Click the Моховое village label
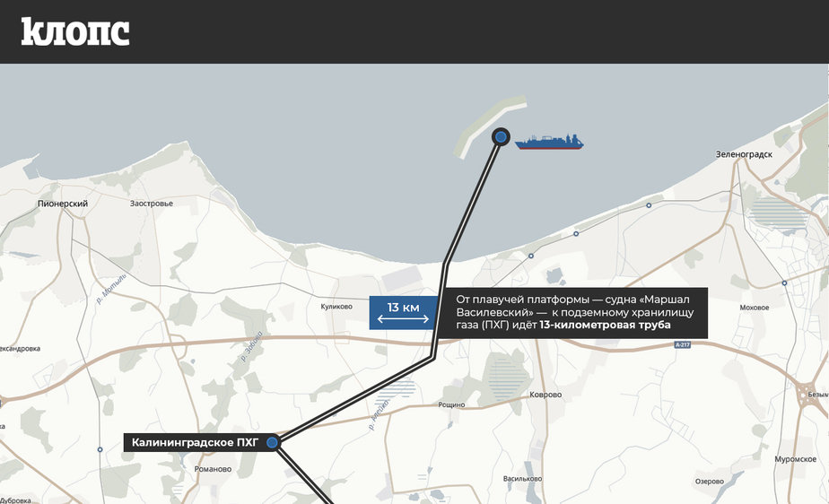This screenshot has width=829, height=504. point(755,308)
